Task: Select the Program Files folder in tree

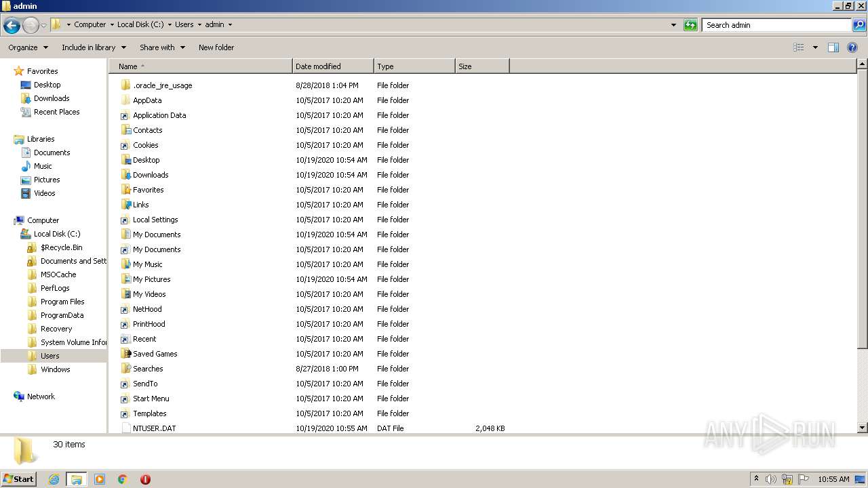Action: (x=62, y=302)
